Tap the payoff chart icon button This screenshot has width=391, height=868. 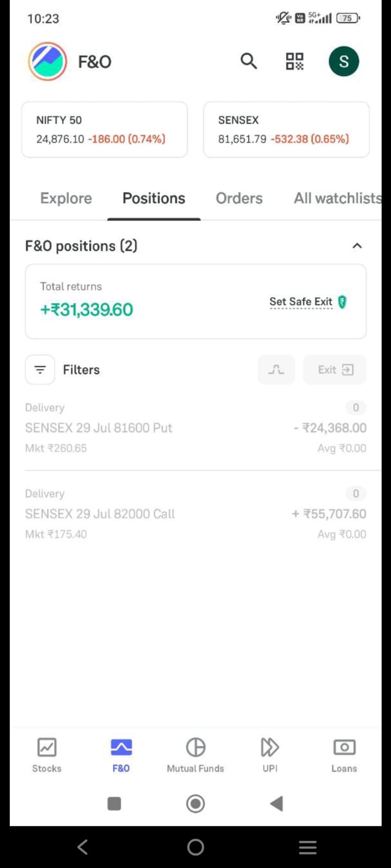276,369
